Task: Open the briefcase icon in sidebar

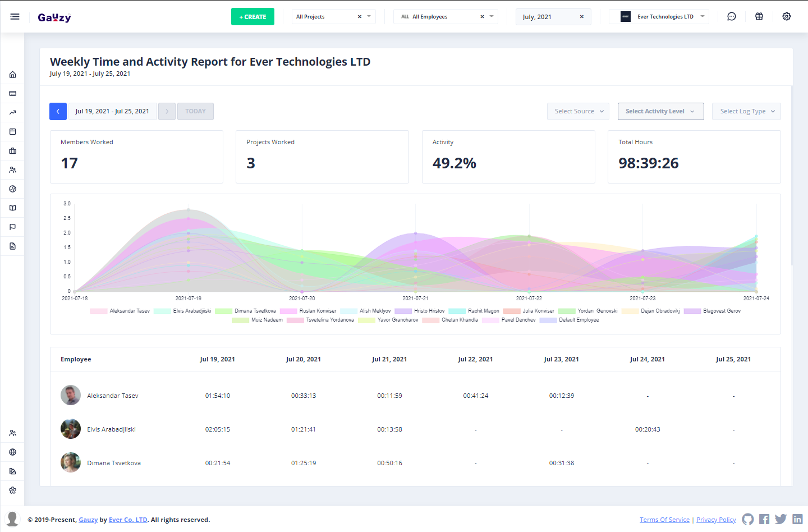Action: (12, 151)
